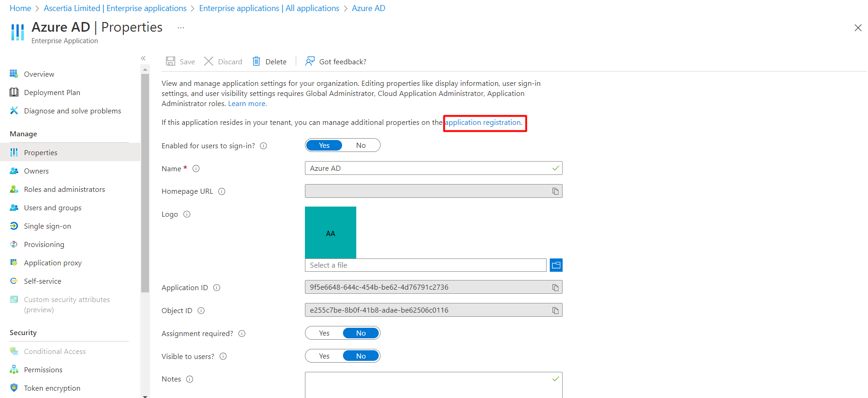Open Properties in the Manage menu
The height and width of the screenshot is (398, 868).
point(70,152)
